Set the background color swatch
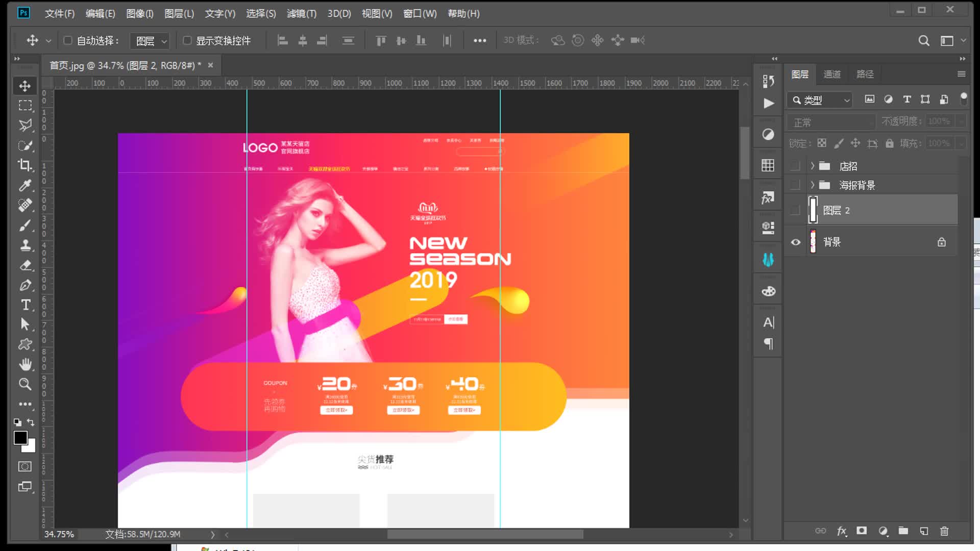The width and height of the screenshot is (980, 551). [31, 447]
